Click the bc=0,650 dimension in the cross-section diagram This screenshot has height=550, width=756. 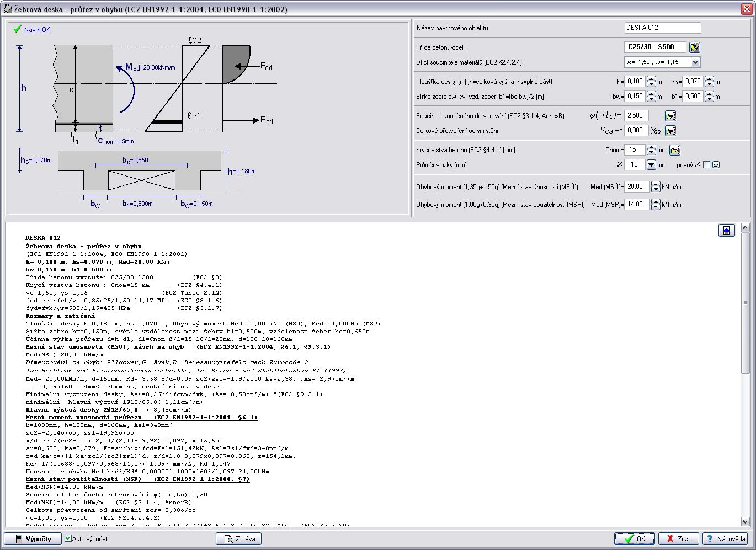click(x=135, y=160)
